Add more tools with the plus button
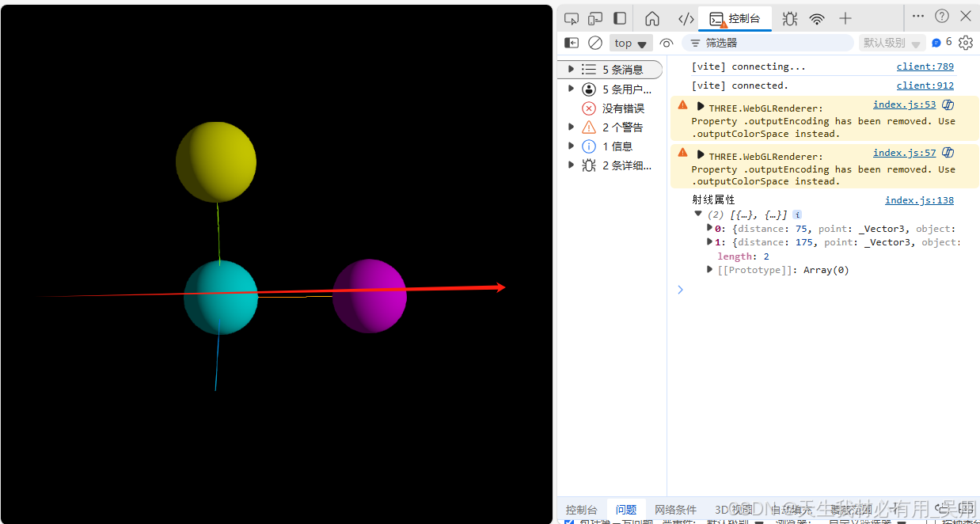This screenshot has height=524, width=980. (845, 18)
